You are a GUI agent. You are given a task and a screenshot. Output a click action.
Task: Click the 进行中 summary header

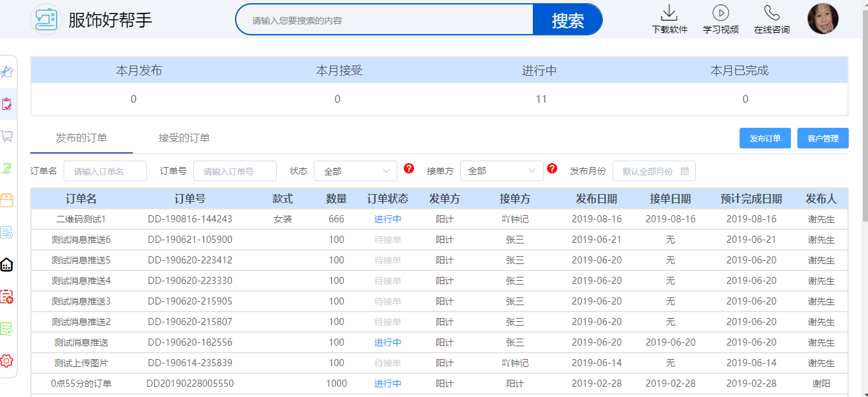coord(539,71)
